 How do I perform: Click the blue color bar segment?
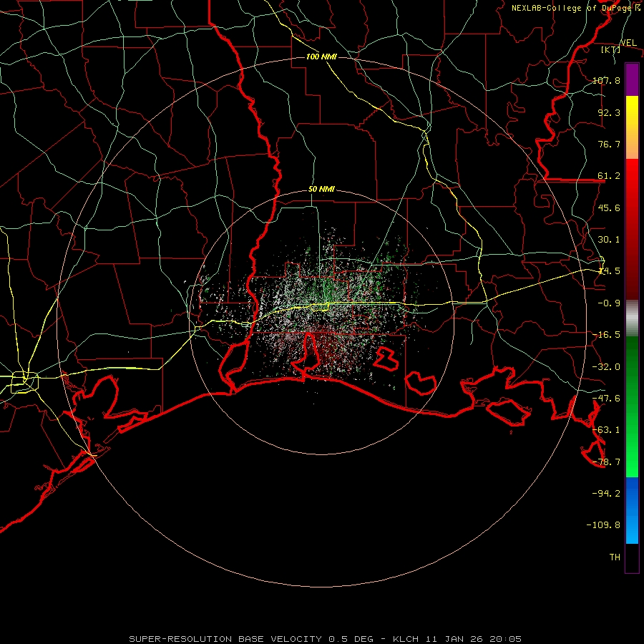coord(632,510)
